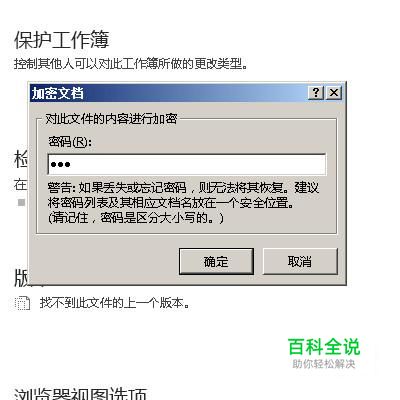400x400 pixels.
Task: Click the 助你轻松解决 watermark subtitle
Action: click(324, 364)
